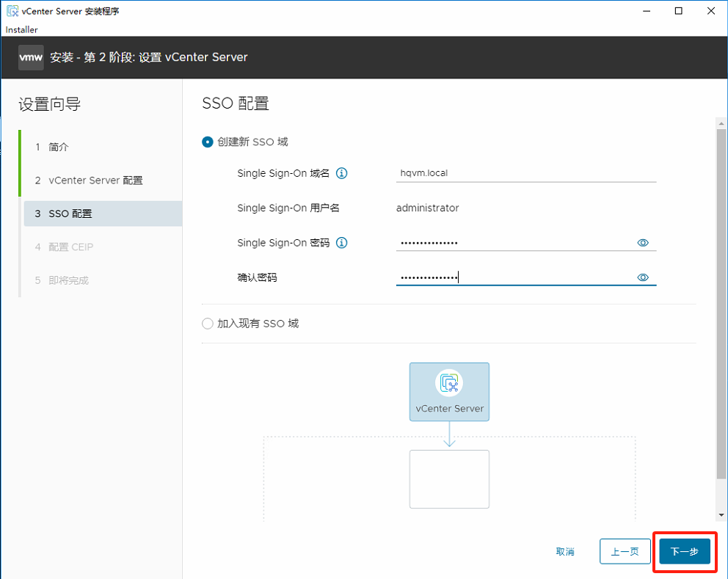Select step 3 SSO 配置 in wizard

point(103,214)
